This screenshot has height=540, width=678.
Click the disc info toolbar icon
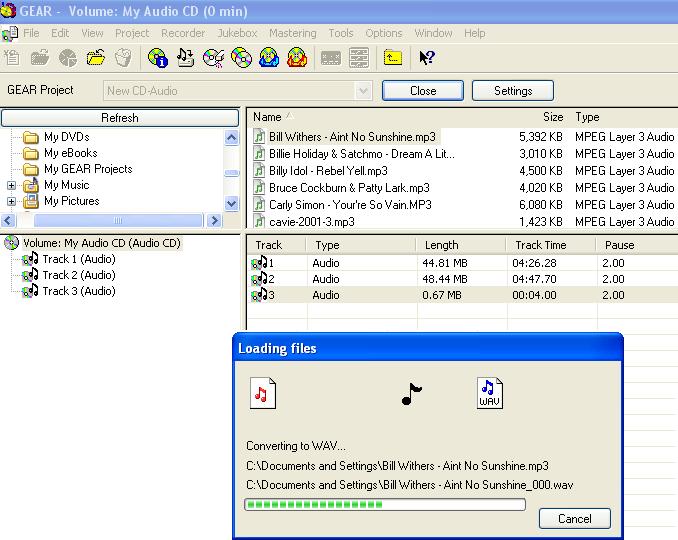156,58
